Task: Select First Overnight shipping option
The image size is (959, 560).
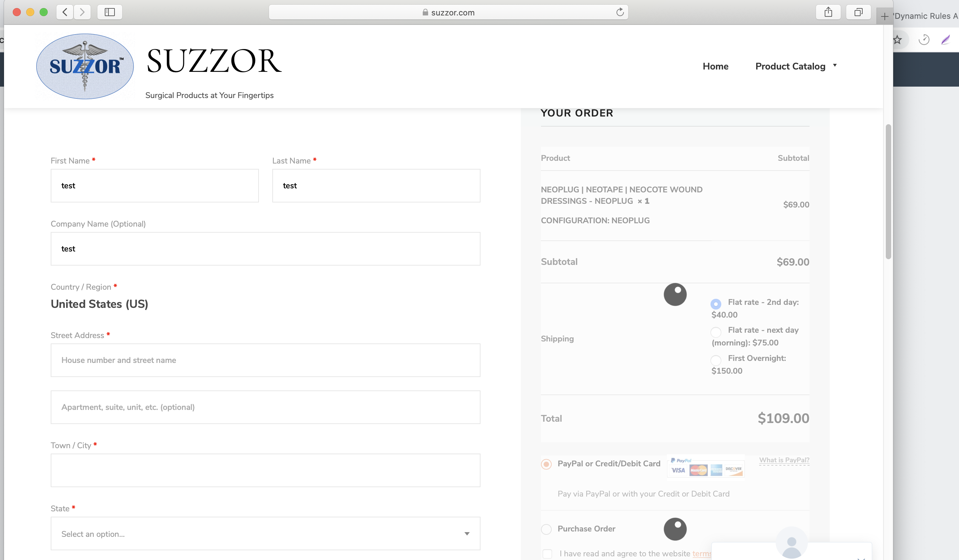Action: [x=716, y=360]
